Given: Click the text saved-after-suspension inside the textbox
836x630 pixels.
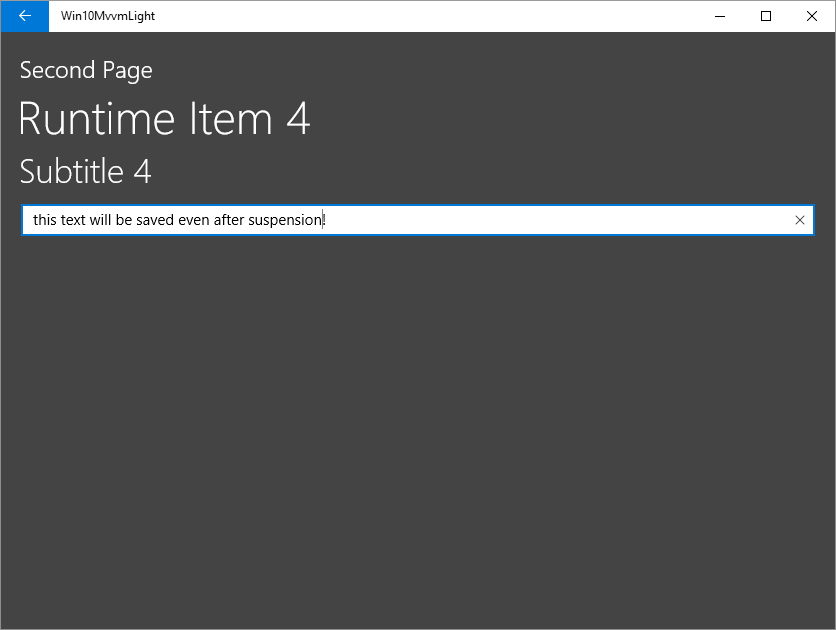Looking at the screenshot, I should pyautogui.click(x=176, y=219).
